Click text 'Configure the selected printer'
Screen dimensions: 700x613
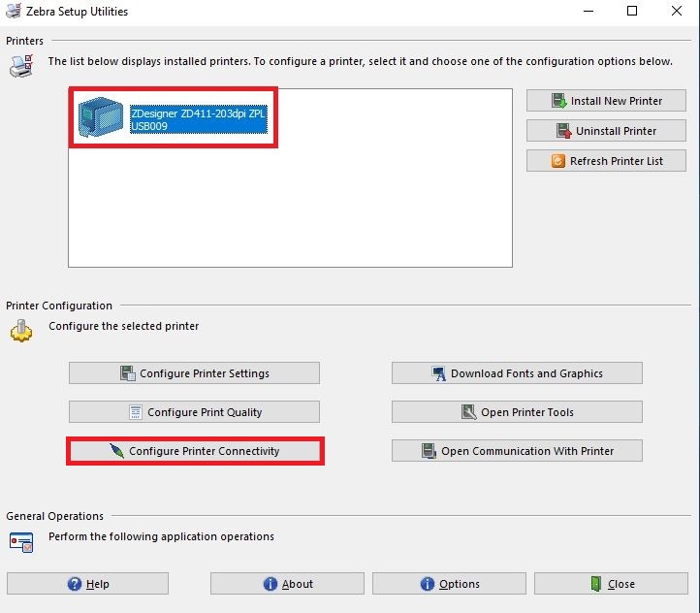tap(124, 326)
